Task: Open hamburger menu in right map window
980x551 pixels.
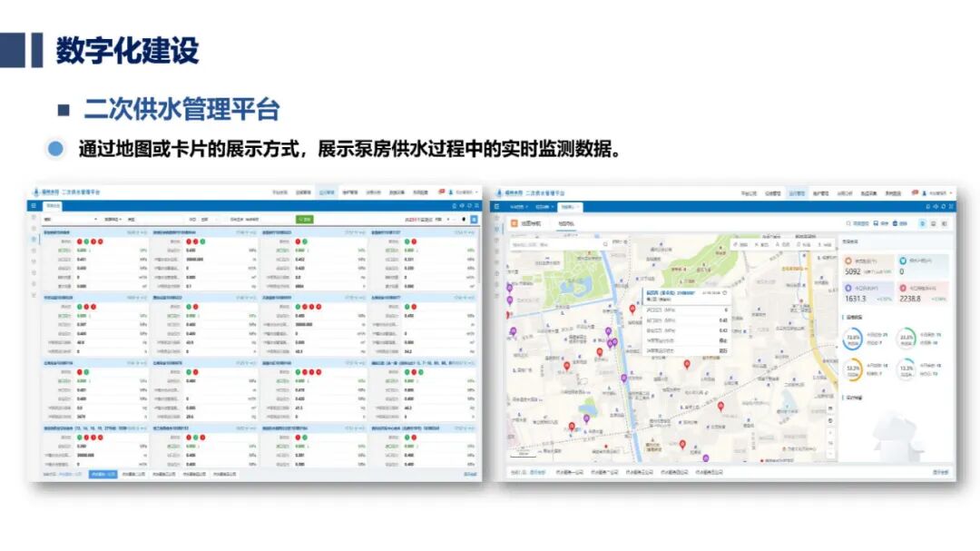Action: coord(497,206)
